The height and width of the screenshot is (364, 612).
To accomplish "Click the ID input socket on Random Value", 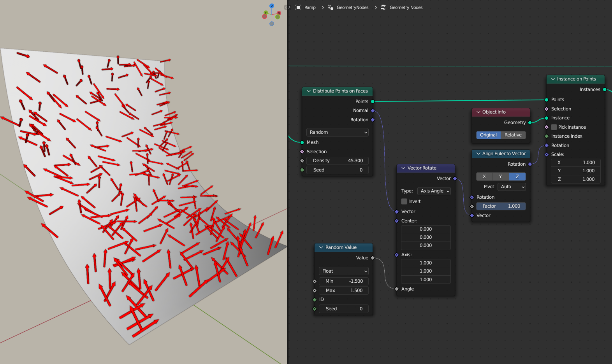I will coord(315,299).
